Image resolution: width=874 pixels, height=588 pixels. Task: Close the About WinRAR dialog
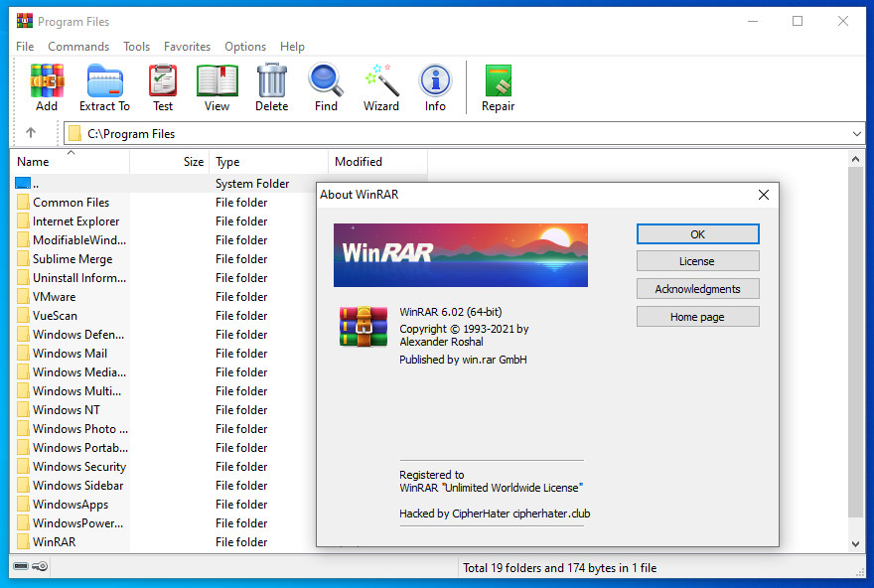pyautogui.click(x=764, y=195)
